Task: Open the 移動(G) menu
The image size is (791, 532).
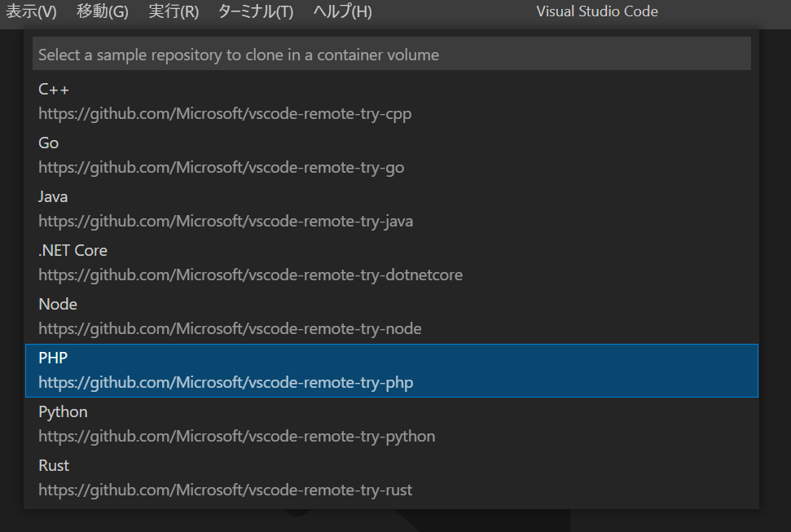Action: 103,11
